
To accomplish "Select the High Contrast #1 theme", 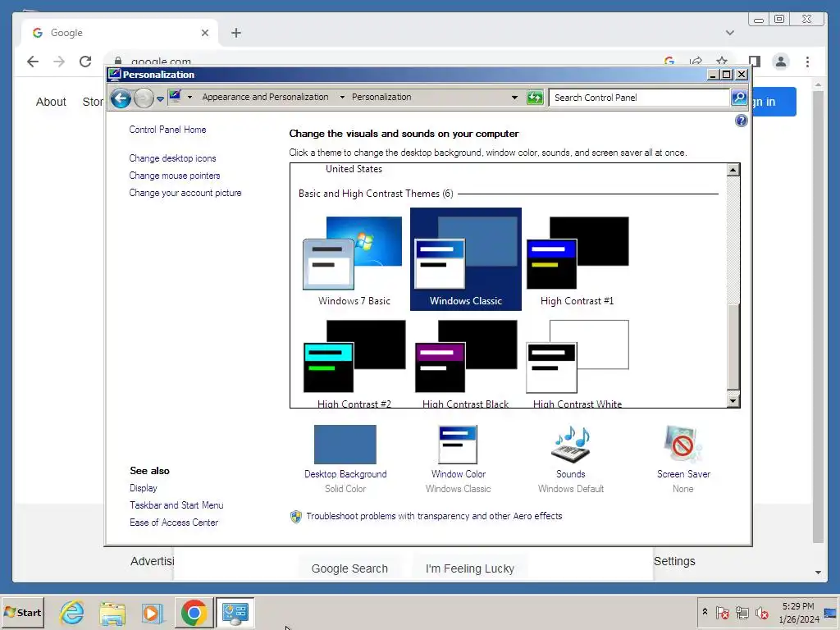I will [x=577, y=259].
